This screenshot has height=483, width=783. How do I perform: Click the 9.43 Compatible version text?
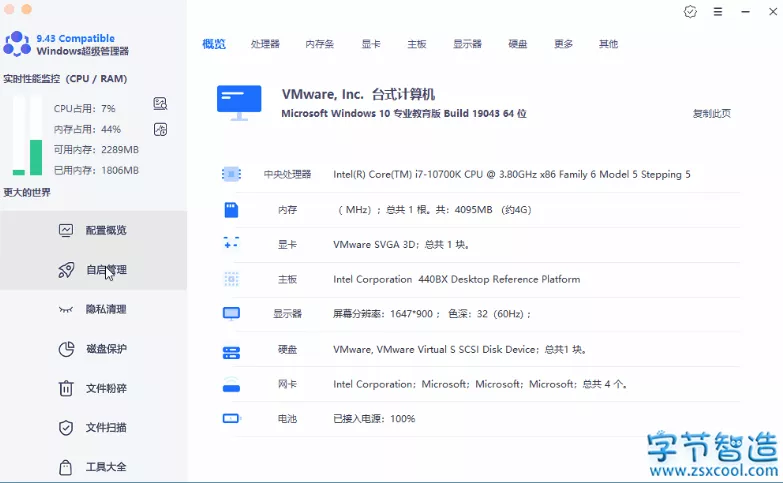pyautogui.click(x=75, y=38)
